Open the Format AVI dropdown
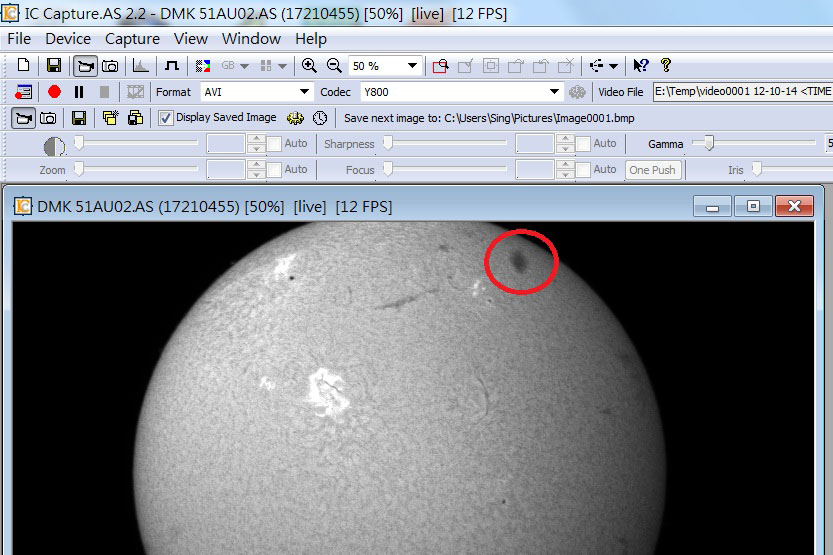Screen dimensions: 833x555 (305, 92)
